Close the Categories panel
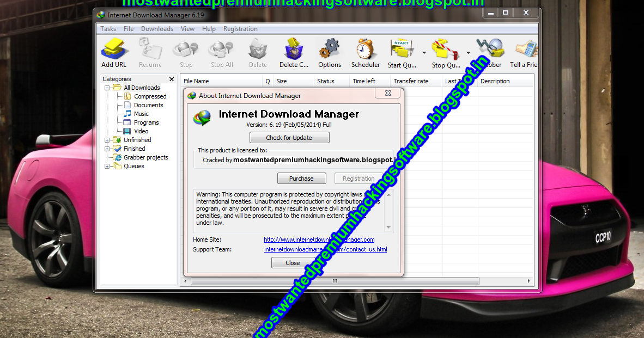Viewport: 644px width, 338px height. click(x=172, y=79)
